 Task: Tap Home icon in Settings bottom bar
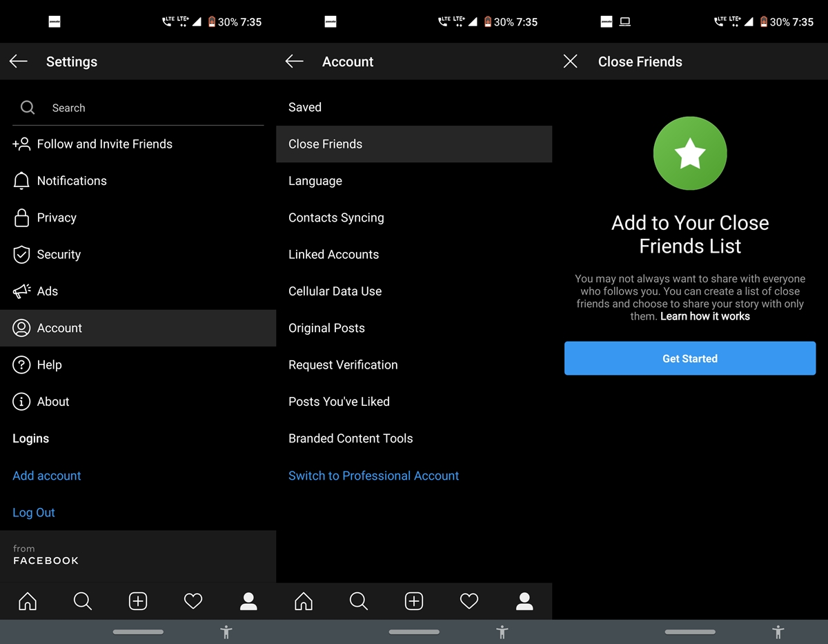(x=28, y=601)
